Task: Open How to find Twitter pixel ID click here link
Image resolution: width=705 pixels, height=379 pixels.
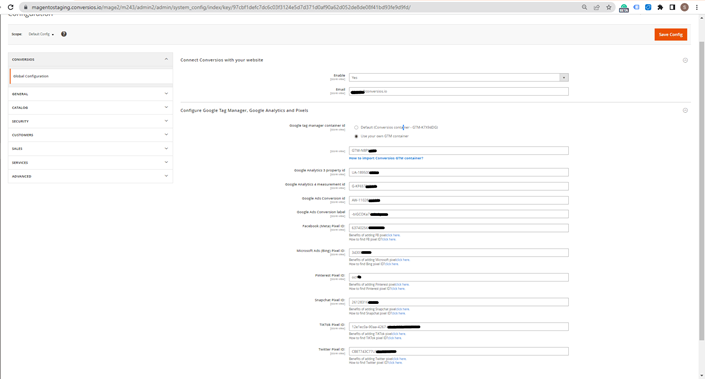Action: (x=395, y=363)
